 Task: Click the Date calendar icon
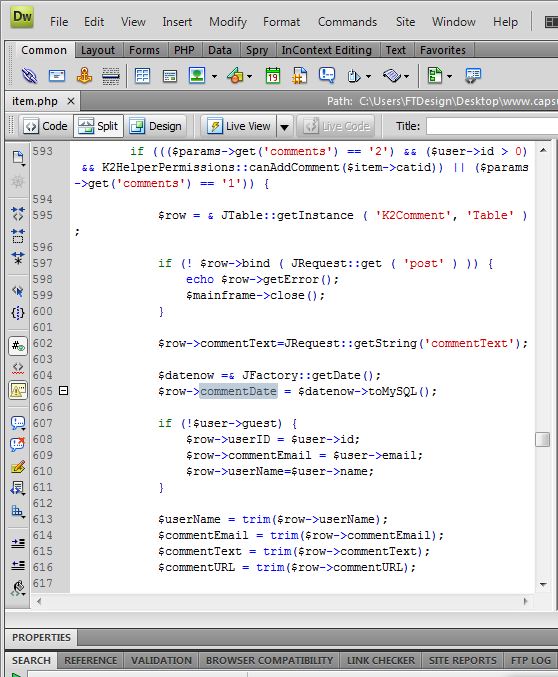[273, 76]
